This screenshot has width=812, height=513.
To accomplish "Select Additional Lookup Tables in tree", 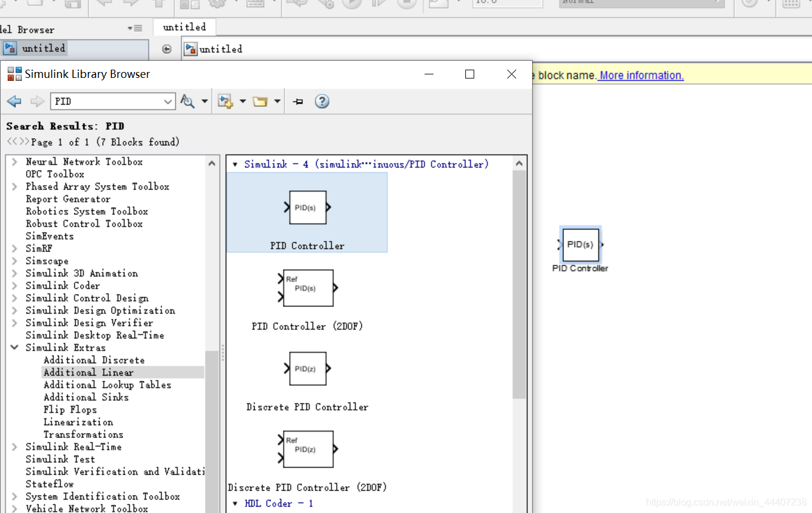I will [x=107, y=385].
